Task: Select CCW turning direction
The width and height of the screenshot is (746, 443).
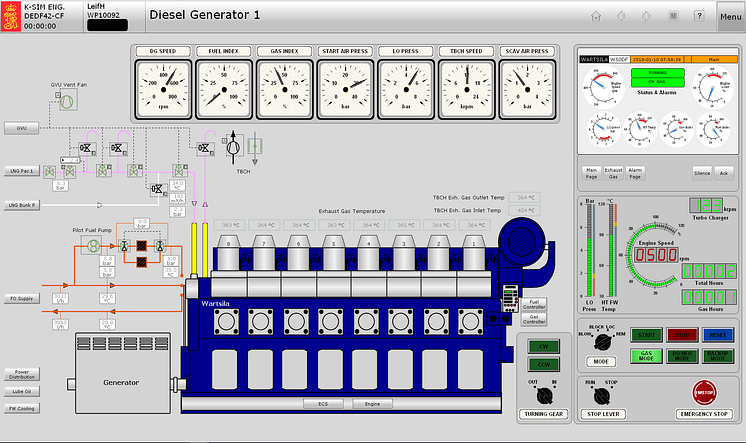Action: pyautogui.click(x=544, y=364)
